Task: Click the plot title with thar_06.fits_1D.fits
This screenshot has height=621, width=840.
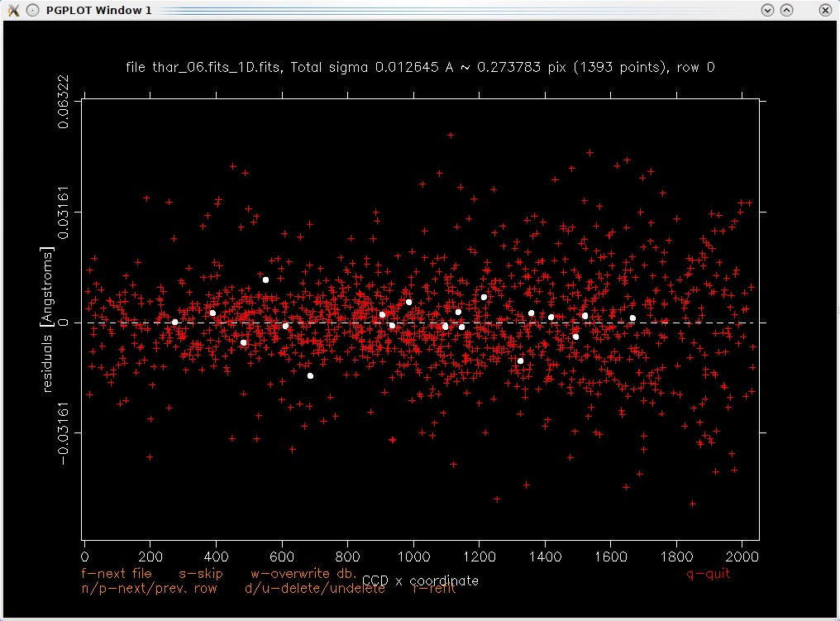Action: 420,68
